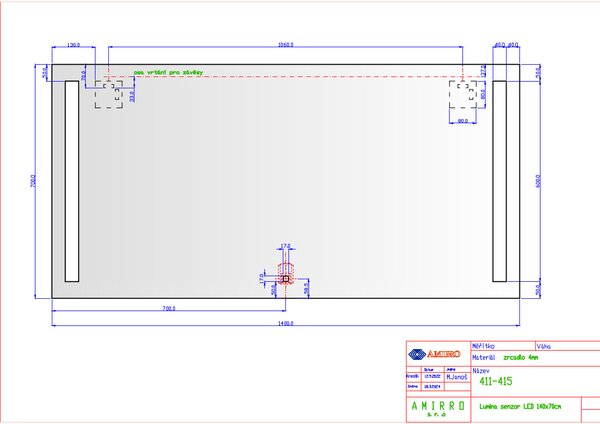Image resolution: width=600 pixels, height=424 pixels.
Task: Click the M.Janoš author name cell
Action: click(457, 377)
